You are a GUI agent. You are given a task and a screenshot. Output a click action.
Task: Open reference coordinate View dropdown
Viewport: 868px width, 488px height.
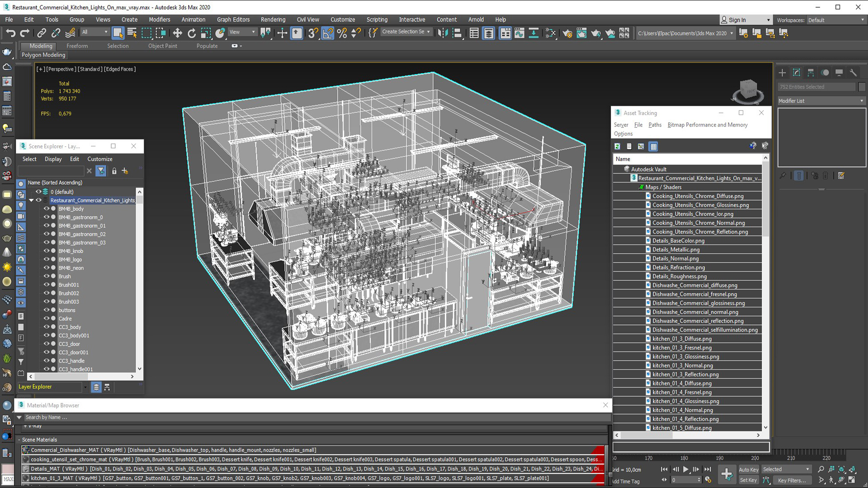(242, 32)
